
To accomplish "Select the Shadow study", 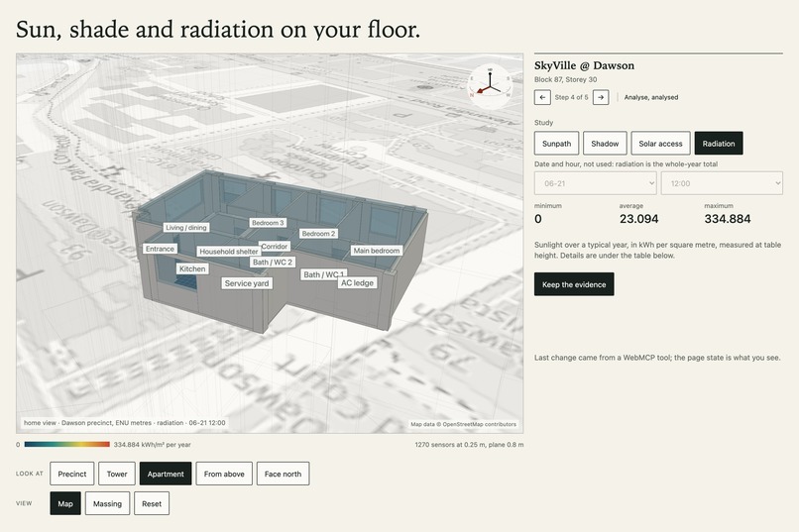I will pos(605,144).
